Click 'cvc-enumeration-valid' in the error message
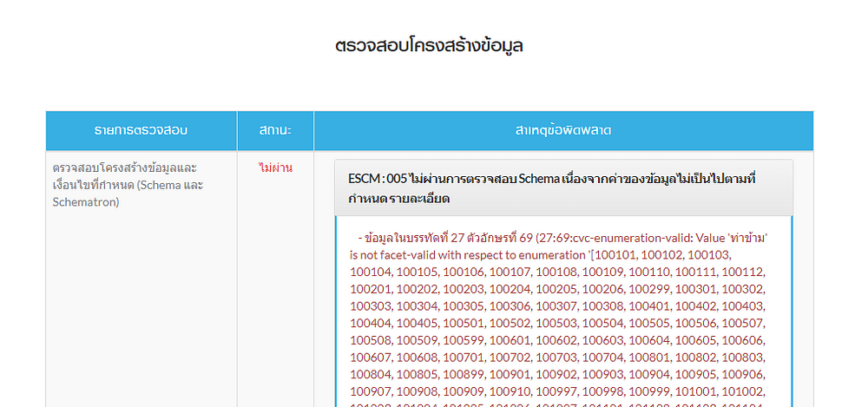868x407 pixels. click(619, 237)
